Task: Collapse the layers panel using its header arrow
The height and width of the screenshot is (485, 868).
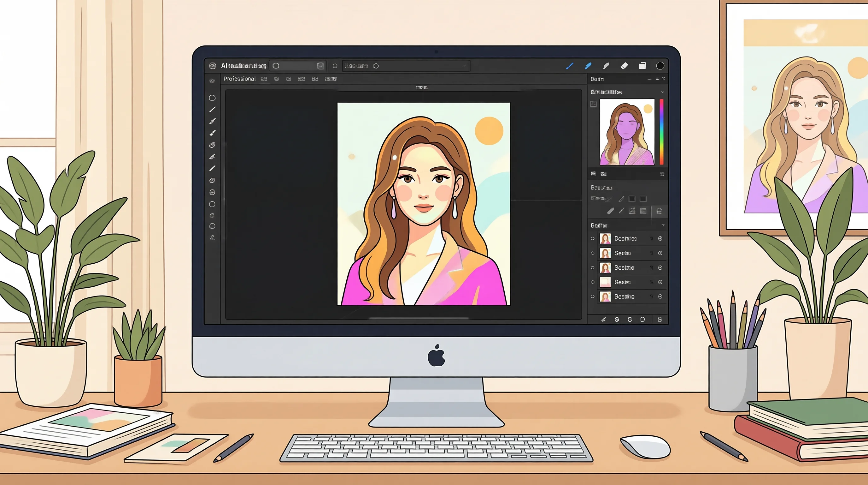Action: pyautogui.click(x=663, y=225)
